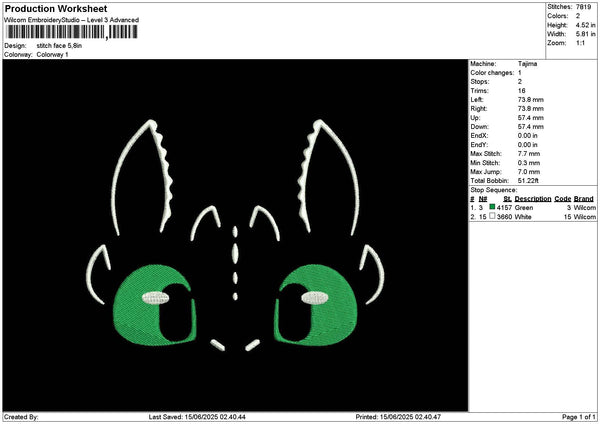Viewport: 600px width, 424px height.
Task: Click the embroidered face design preview
Action: tap(235, 235)
